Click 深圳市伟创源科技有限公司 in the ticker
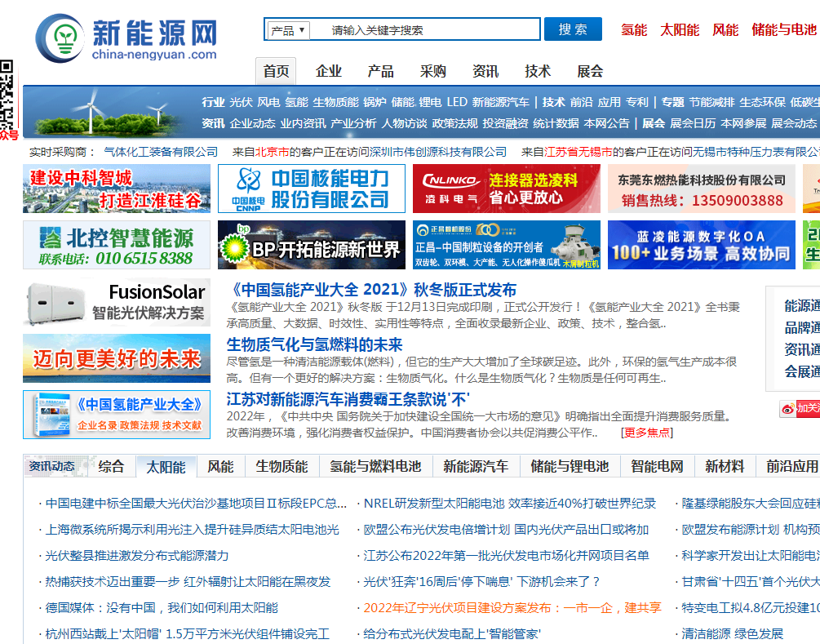Viewport: 820px width, 644px height. point(438,152)
